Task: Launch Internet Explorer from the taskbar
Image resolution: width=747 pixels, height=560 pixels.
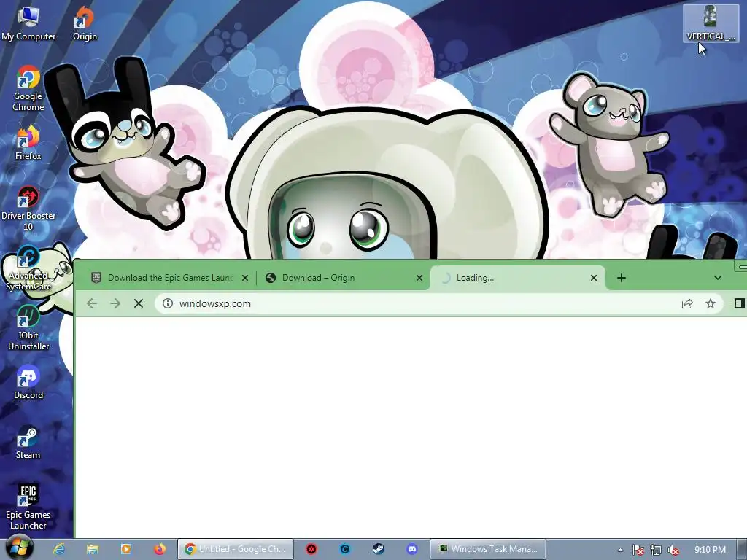Action: click(x=58, y=549)
